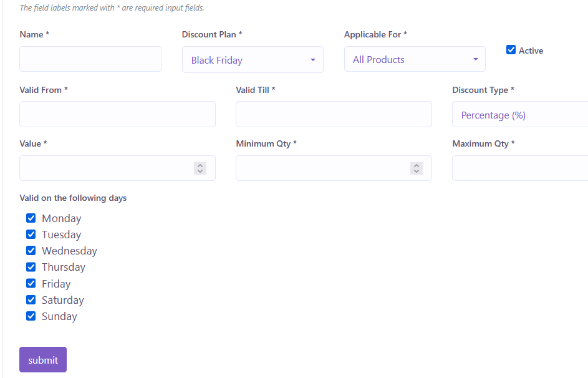Deselect the Saturday checkbox

click(31, 300)
